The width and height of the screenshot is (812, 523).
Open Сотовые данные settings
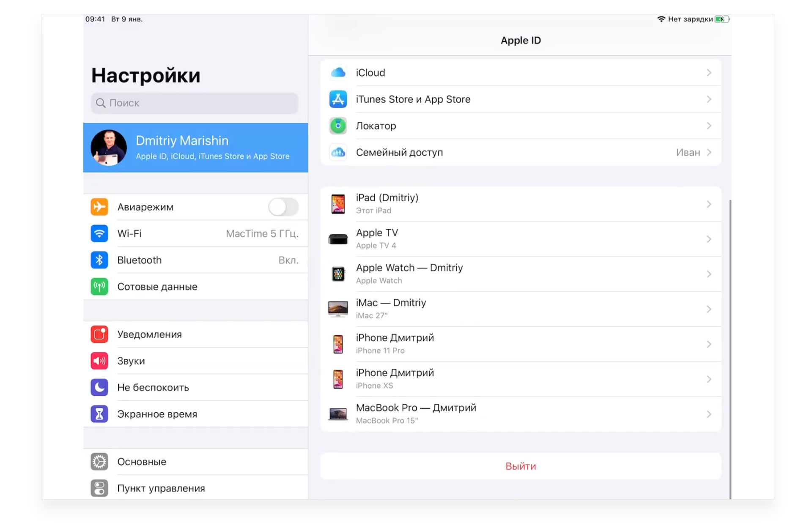pos(195,287)
